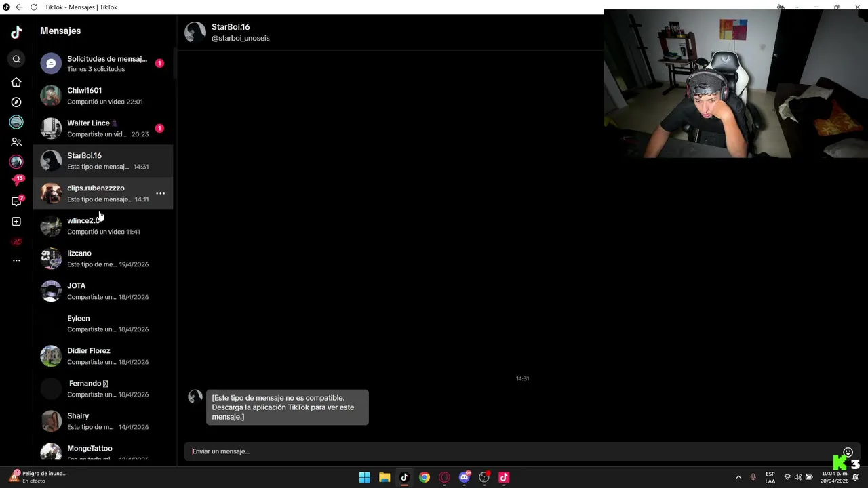868x488 pixels.
Task: Click the Mensajes heading
Action: 60,30
